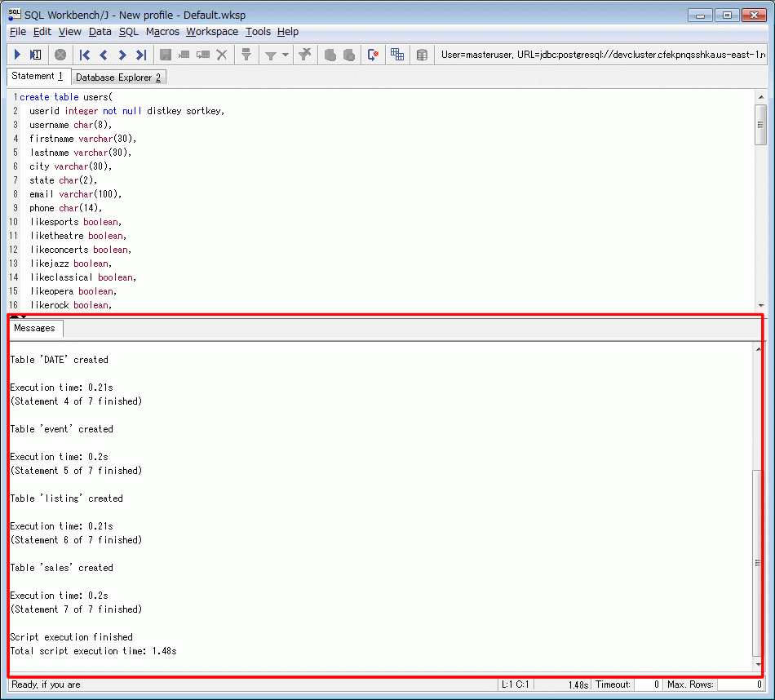Screen dimensions: 775x700
Task: Click "Table 'listing' created" message
Action: pos(67,498)
